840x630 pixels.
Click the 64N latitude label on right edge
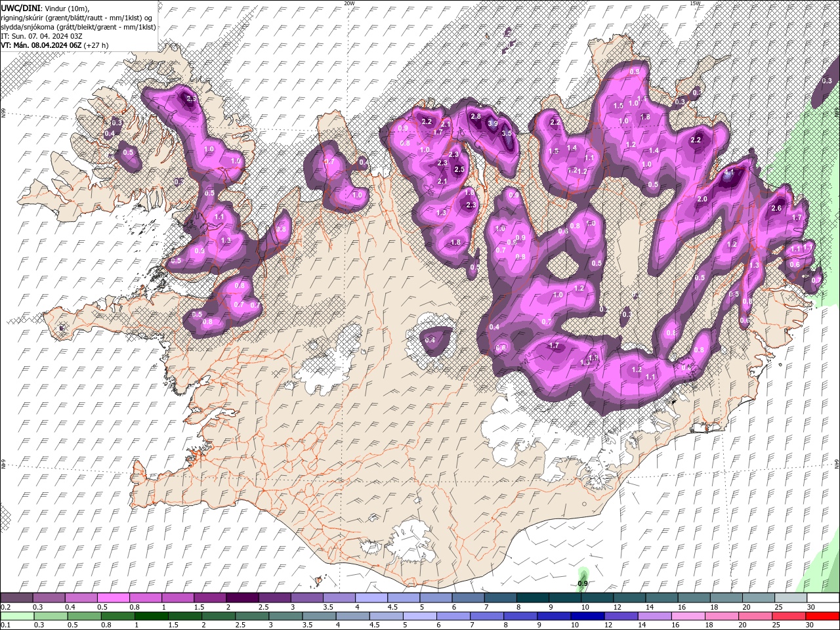point(837,463)
